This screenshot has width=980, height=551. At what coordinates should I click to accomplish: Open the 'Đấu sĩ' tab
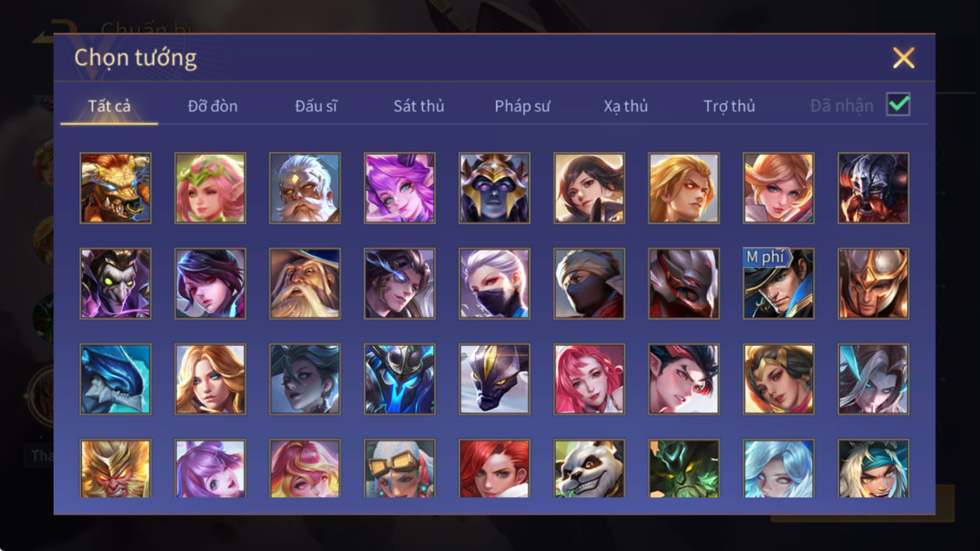pos(316,106)
